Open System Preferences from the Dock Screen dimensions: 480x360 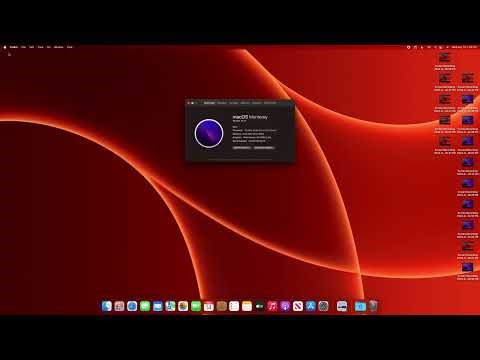point(323,306)
